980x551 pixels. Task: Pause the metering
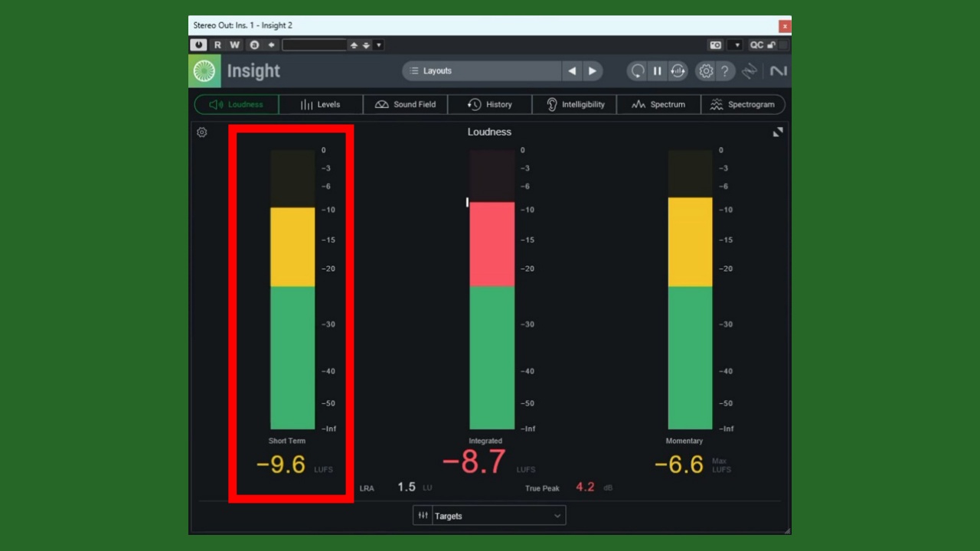(657, 71)
